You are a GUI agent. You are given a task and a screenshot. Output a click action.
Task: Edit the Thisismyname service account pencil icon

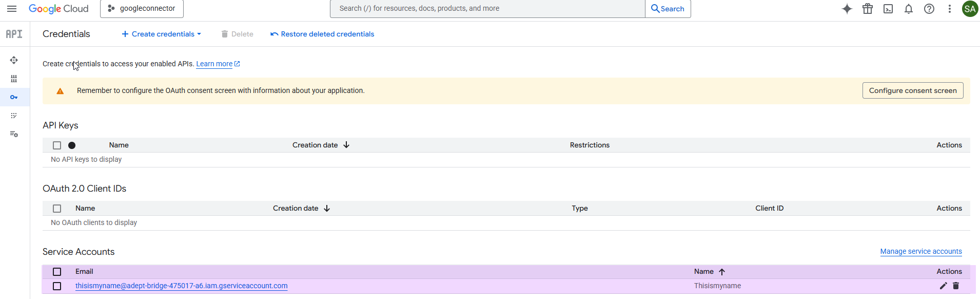click(943, 286)
